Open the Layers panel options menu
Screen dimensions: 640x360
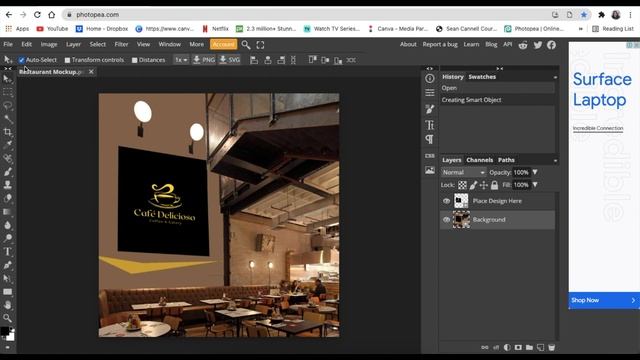(x=555, y=160)
